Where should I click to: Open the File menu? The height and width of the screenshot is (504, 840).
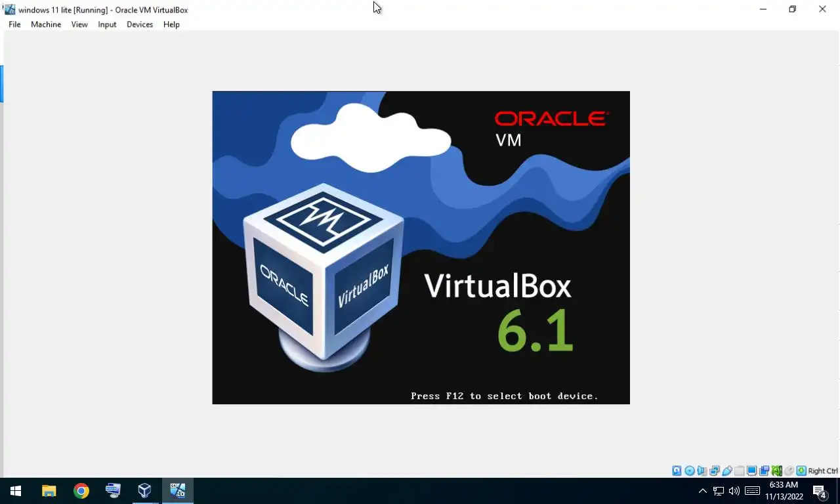(x=14, y=24)
